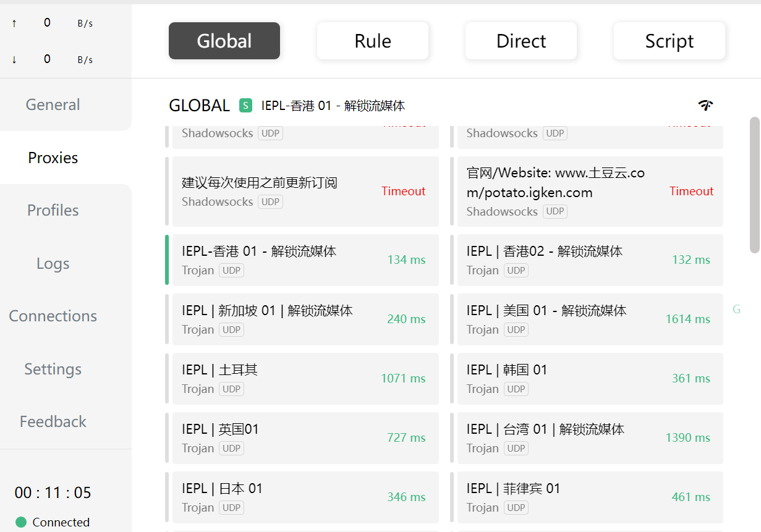761x532 pixels.
Task: Click the letter G index marker on the right
Action: coord(736,309)
